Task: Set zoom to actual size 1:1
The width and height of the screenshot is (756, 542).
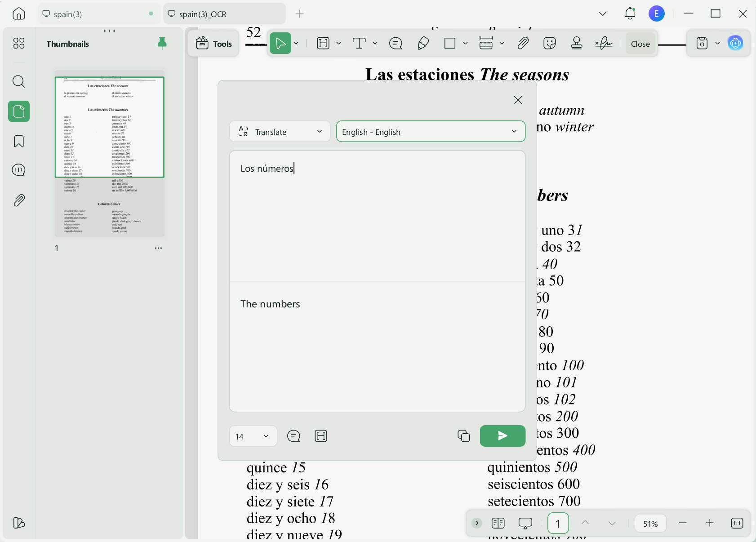Action: pos(737,523)
